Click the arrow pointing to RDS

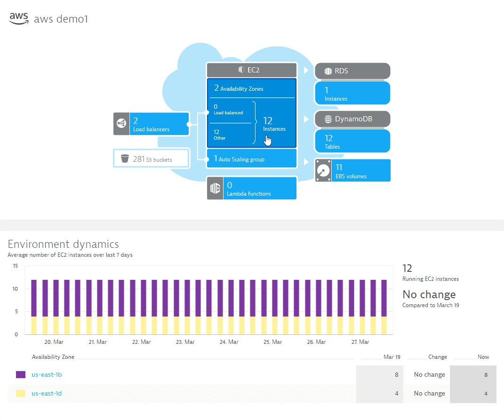pyautogui.click(x=306, y=70)
